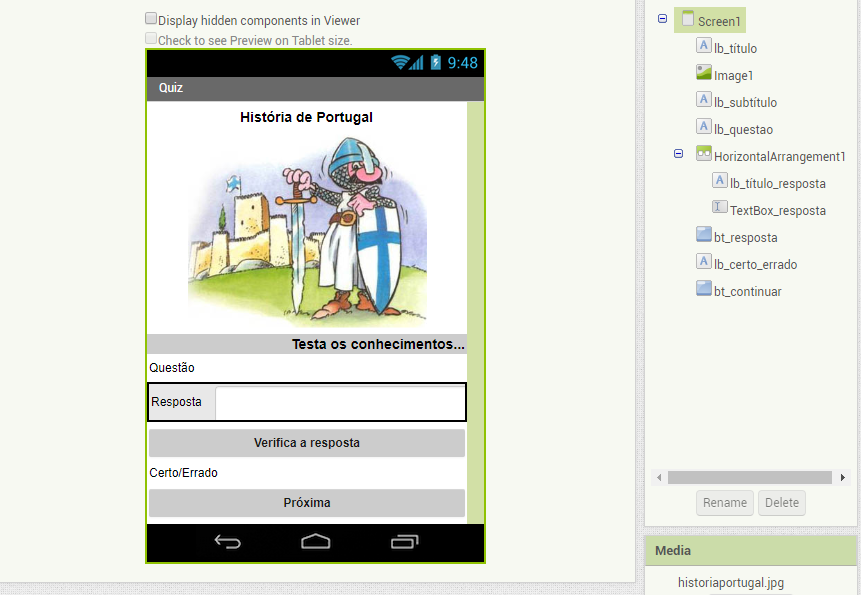Click the lb_título label icon
Image resolution: width=861 pixels, height=595 pixels.
point(703,45)
